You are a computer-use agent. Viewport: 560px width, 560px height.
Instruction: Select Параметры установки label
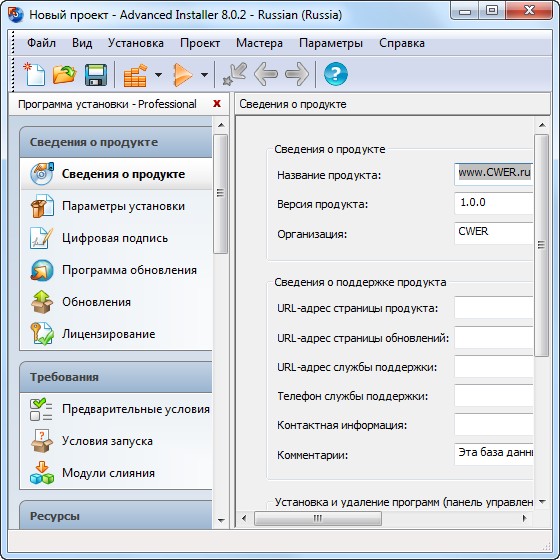(x=123, y=206)
